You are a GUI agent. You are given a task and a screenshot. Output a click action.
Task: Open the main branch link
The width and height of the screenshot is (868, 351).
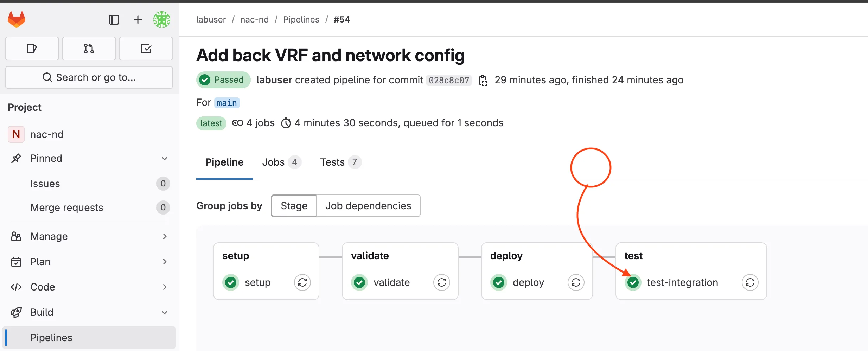pos(226,103)
